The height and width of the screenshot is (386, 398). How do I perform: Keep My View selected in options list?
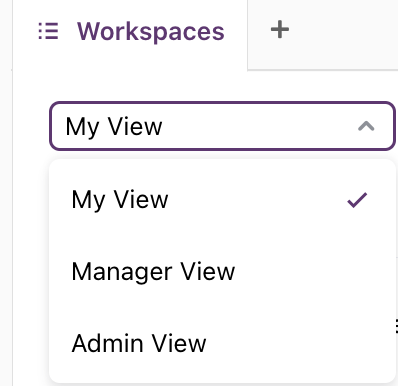pos(222,200)
